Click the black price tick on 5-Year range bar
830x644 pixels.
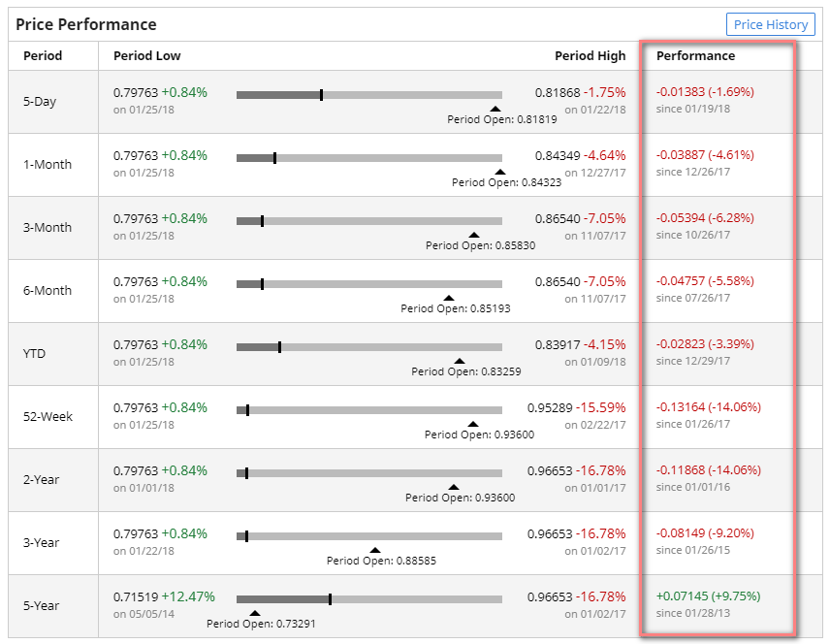(x=330, y=599)
